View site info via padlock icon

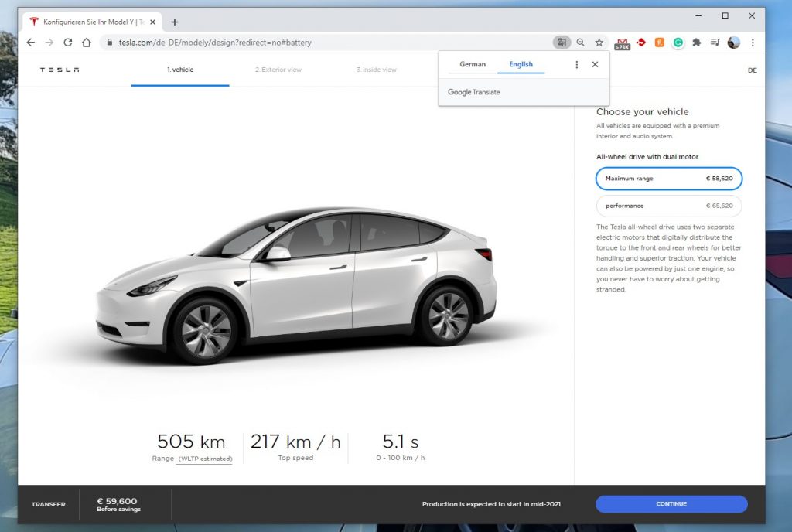click(x=110, y=43)
